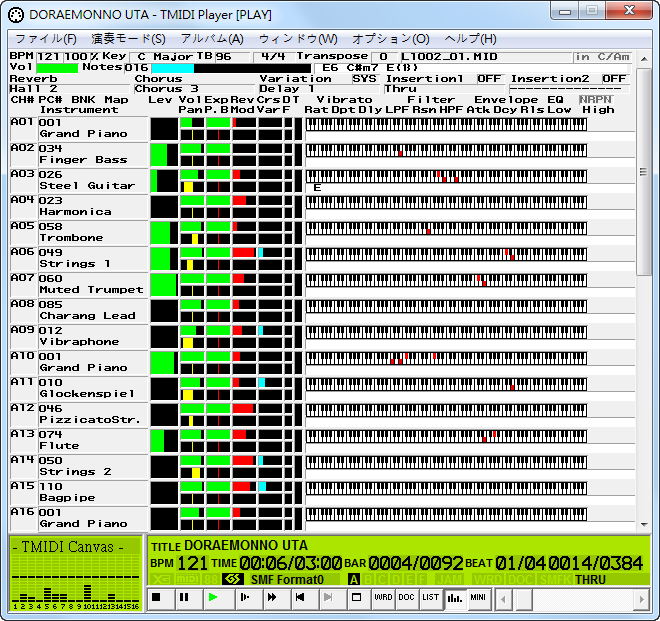Select channel A04 Harmonica instrument
This screenshot has height=621, width=660.
coord(76,211)
